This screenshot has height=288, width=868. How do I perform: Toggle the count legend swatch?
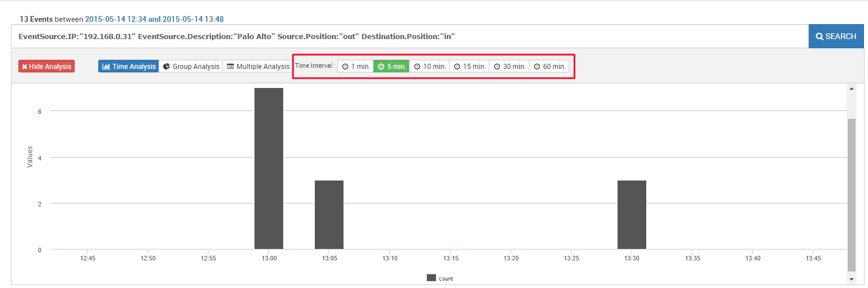pos(431,278)
